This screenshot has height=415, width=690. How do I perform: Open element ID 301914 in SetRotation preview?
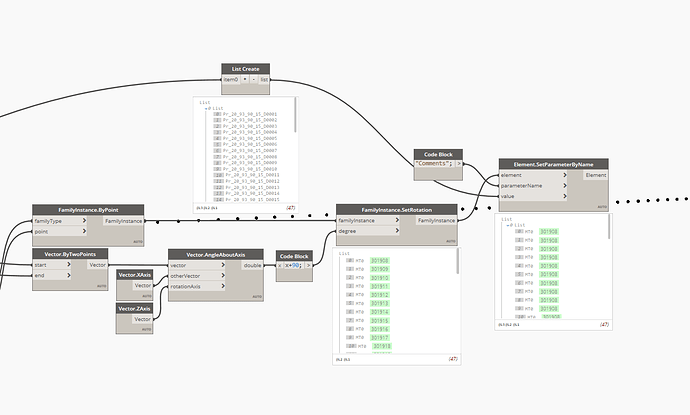click(379, 312)
